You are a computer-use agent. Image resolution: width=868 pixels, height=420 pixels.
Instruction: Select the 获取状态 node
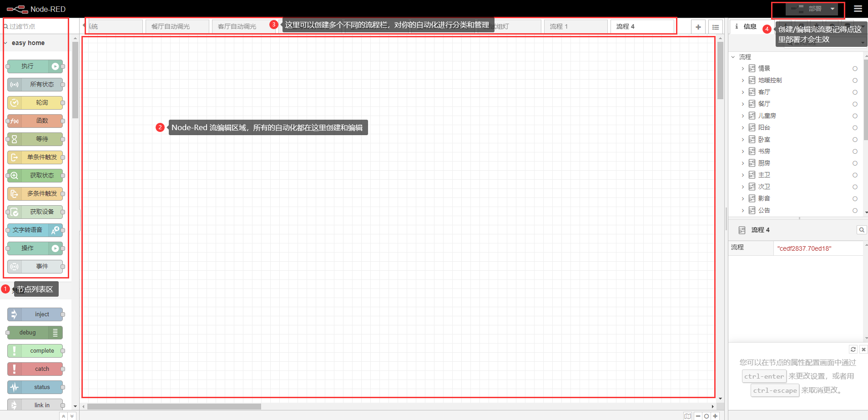(35, 176)
